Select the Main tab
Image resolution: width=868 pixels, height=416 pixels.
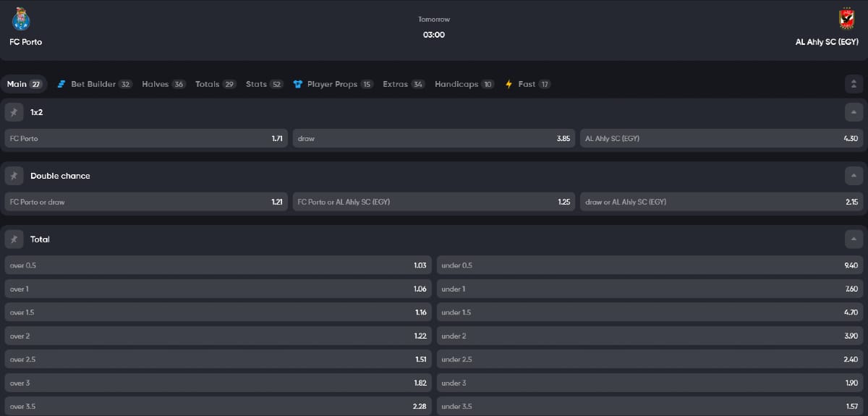tap(24, 84)
